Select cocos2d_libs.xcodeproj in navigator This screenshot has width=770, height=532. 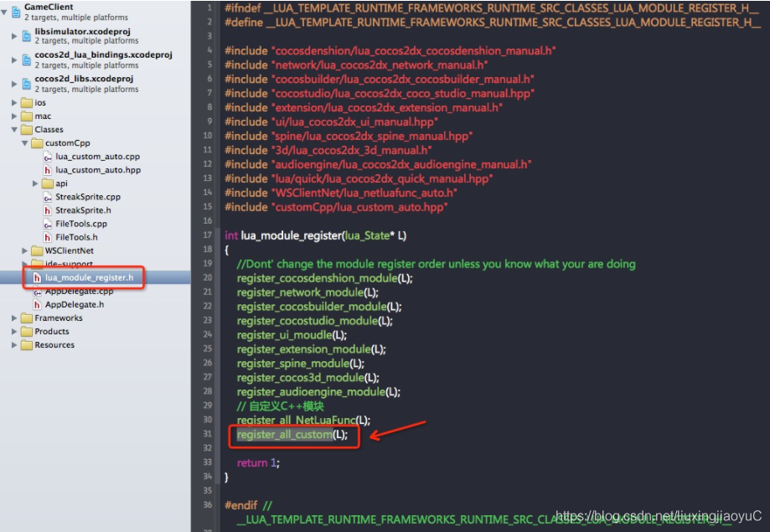pos(84,79)
